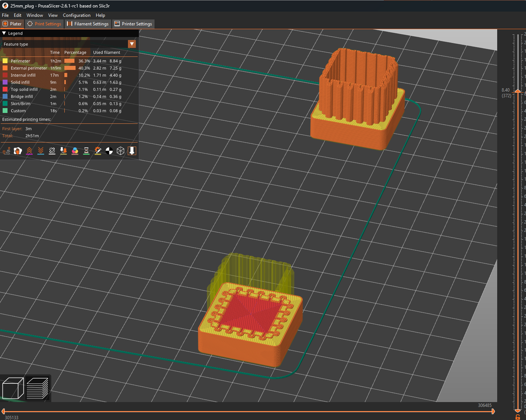Open the Window menu
Screen dimensions: 526x420
tap(35, 15)
